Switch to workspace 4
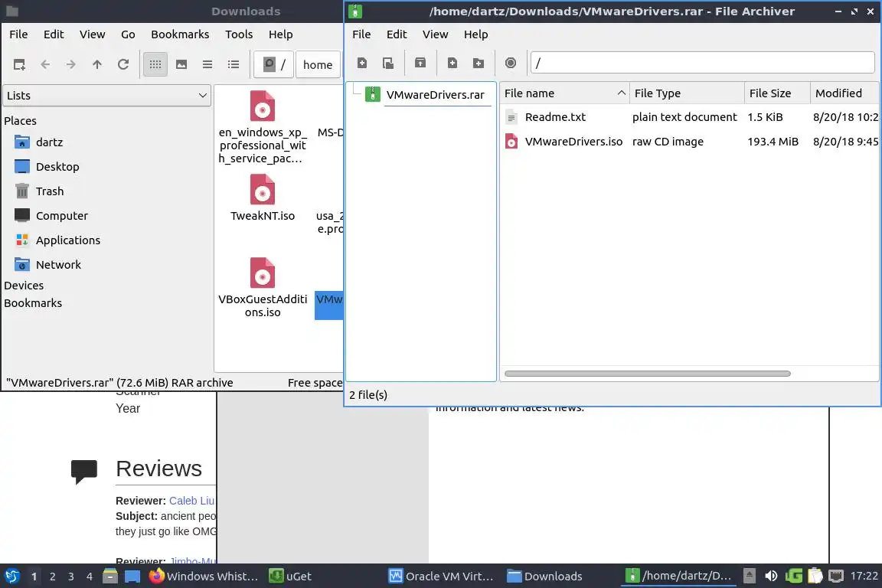Viewport: 882px width, 588px height. [90, 577]
